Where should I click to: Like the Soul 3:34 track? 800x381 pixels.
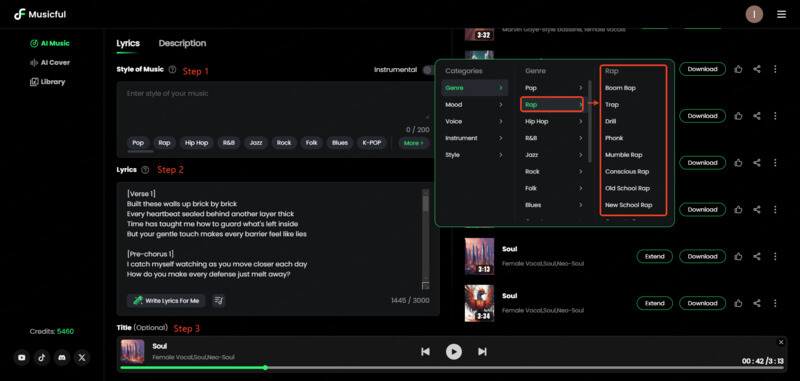[738, 303]
